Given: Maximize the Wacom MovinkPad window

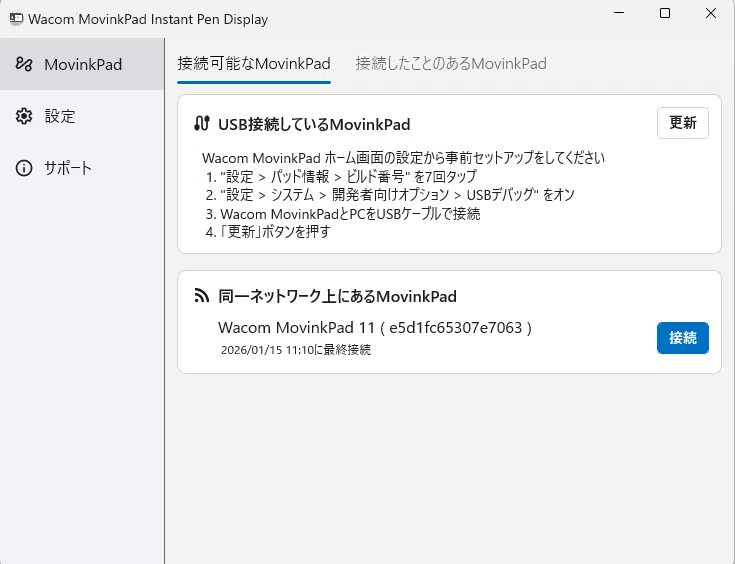Looking at the screenshot, I should (665, 13).
